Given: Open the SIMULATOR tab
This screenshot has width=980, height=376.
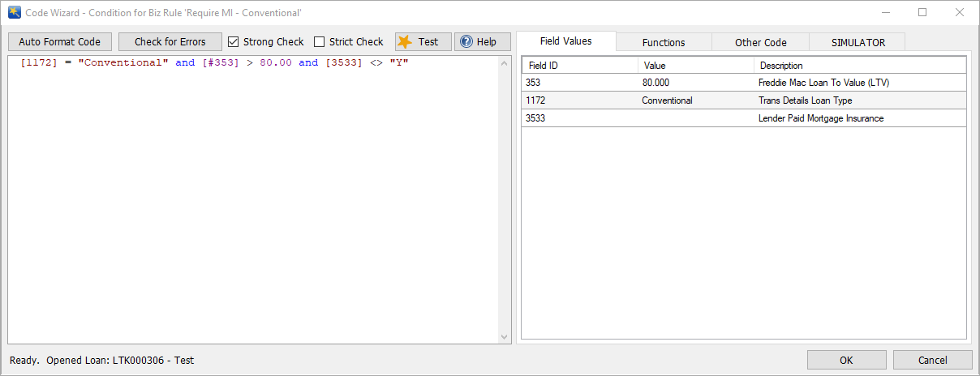Looking at the screenshot, I should (x=857, y=42).
